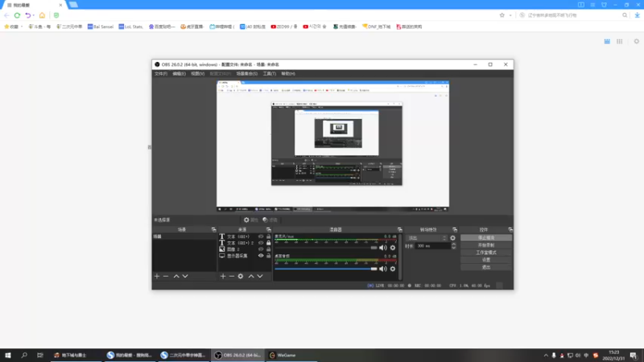
Task: Open the transition type dropdown
Action: pos(427,238)
